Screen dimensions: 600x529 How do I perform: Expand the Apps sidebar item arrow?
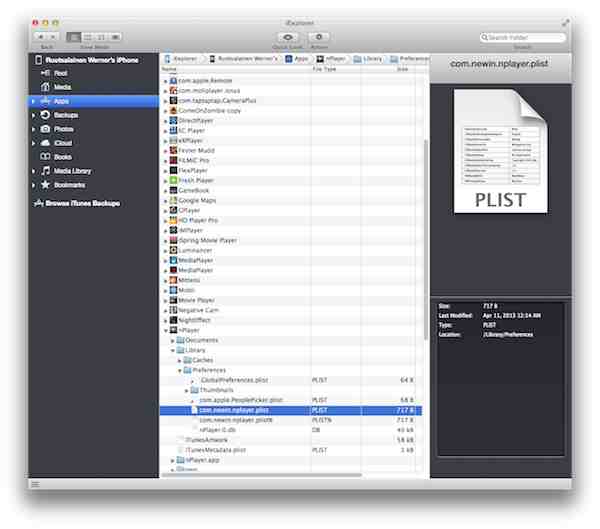pos(34,101)
